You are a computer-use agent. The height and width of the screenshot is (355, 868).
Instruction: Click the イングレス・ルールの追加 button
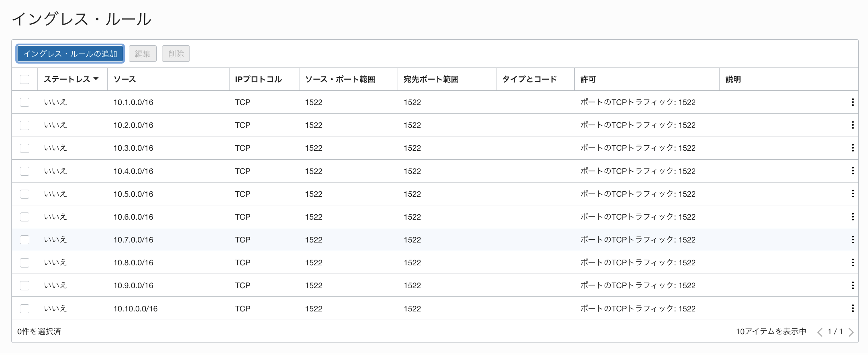tap(70, 54)
